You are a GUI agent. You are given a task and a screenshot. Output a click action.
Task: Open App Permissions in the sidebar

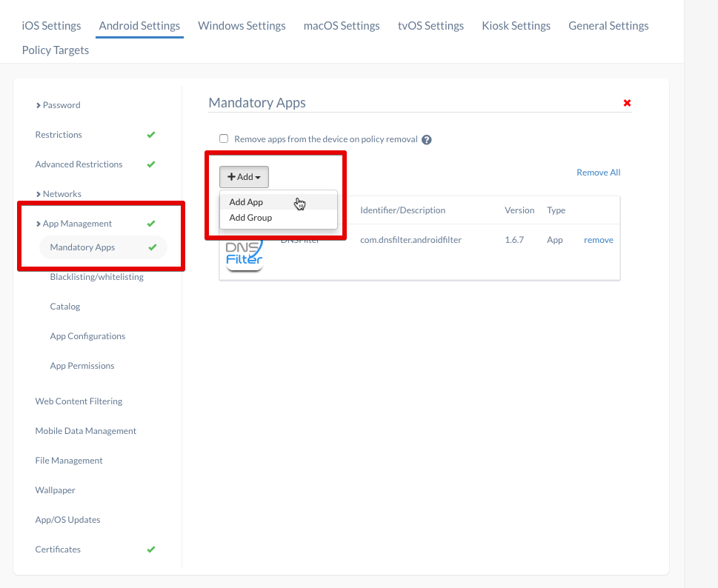pyautogui.click(x=82, y=366)
